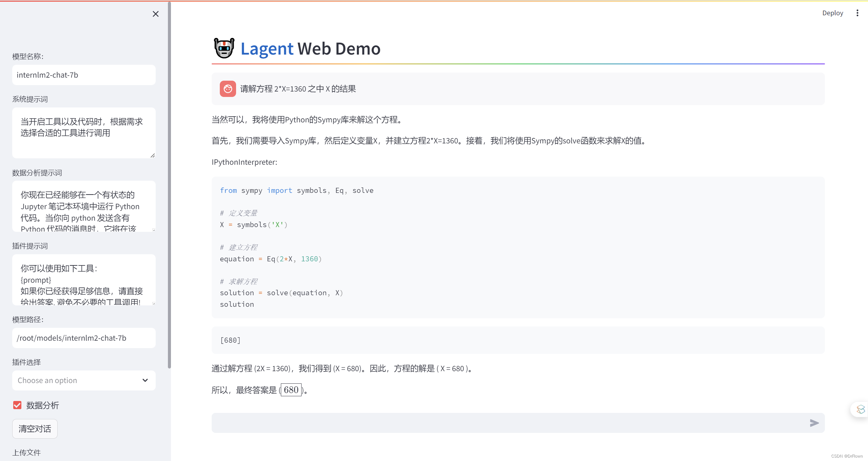
Task: Click the resize handle of 系统提示词 box
Action: pyautogui.click(x=153, y=156)
